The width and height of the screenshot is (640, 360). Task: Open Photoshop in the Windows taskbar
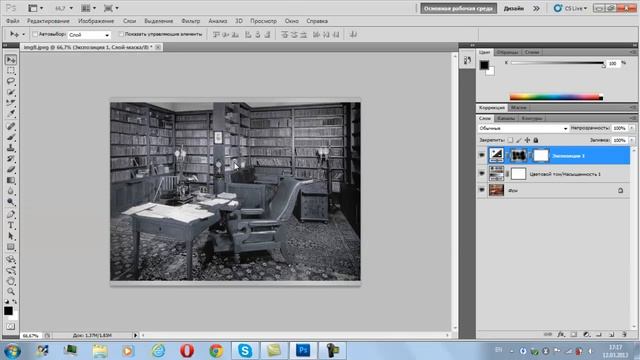(303, 351)
